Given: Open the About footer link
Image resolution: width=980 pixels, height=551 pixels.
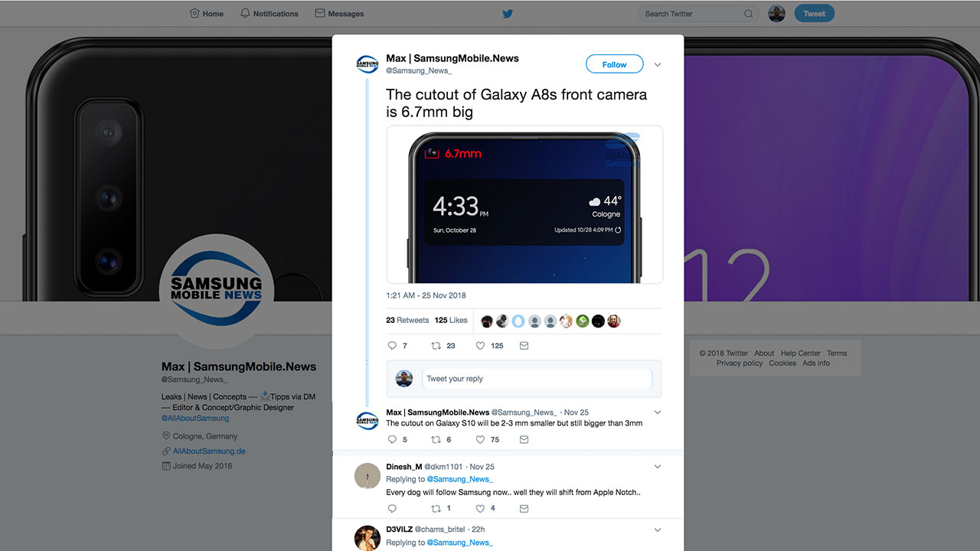Looking at the screenshot, I should point(764,354).
